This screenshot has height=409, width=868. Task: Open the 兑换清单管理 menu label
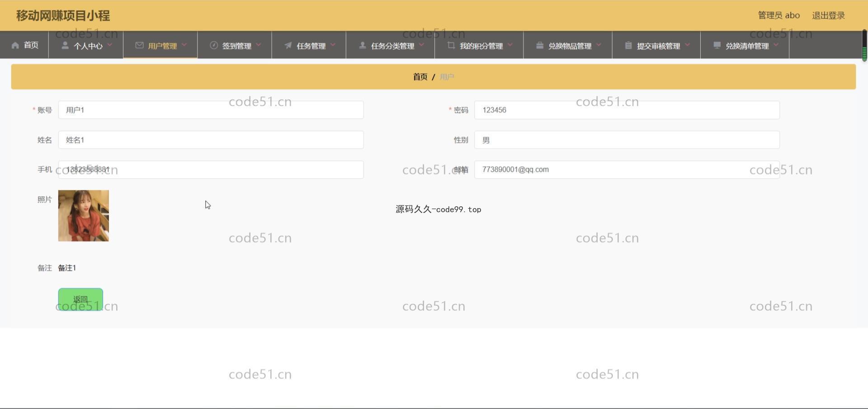point(747,46)
